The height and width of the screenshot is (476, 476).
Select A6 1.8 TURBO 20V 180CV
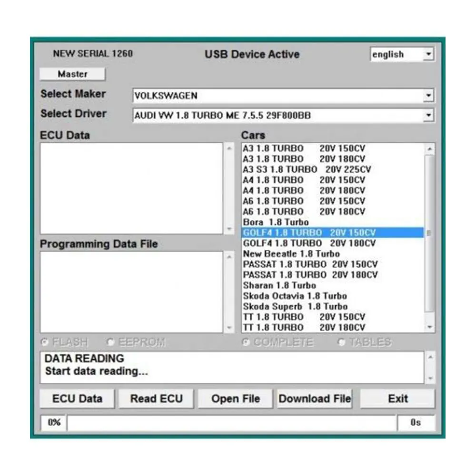332,212
